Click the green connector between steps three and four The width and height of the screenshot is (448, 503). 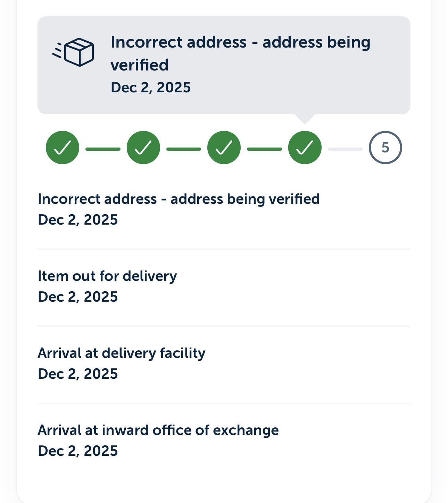pos(264,149)
